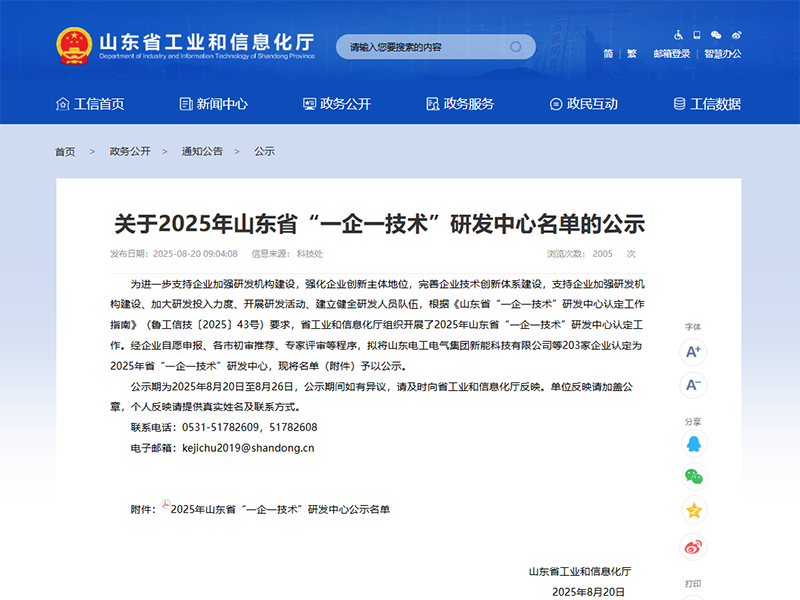Image resolution: width=800 pixels, height=600 pixels.
Task: Open the mobile version icon
Action: [x=696, y=35]
